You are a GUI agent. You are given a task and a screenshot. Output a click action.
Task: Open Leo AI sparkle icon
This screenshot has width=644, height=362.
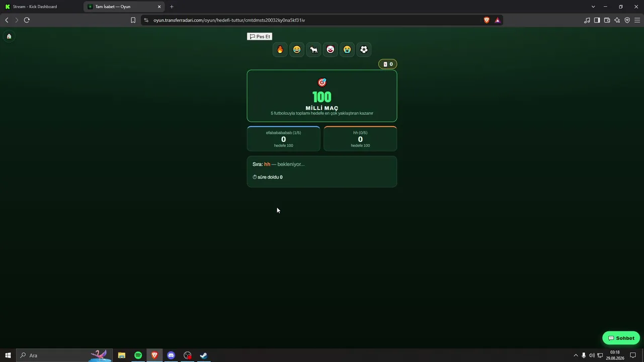coord(617,20)
